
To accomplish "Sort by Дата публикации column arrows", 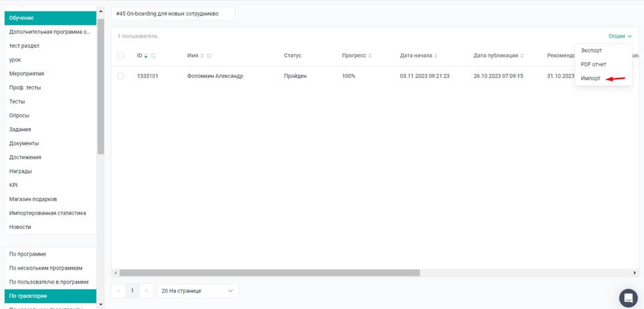I will point(522,56).
